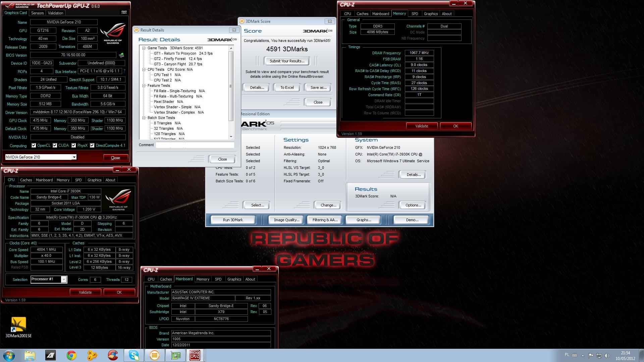This screenshot has width=644, height=362.
Task: Launch the ASUS black taskbar icon
Action: (x=50, y=355)
